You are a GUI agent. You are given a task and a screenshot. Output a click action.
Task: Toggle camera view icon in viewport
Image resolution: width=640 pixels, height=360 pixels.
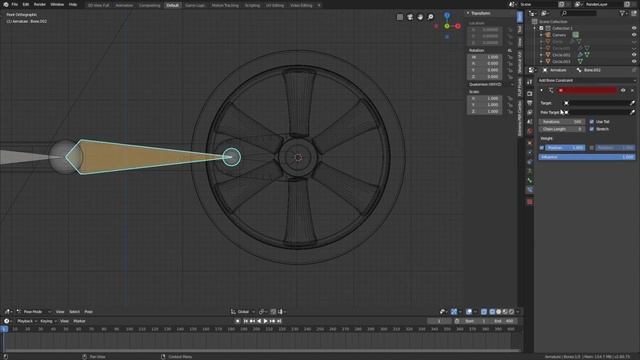pos(410,17)
